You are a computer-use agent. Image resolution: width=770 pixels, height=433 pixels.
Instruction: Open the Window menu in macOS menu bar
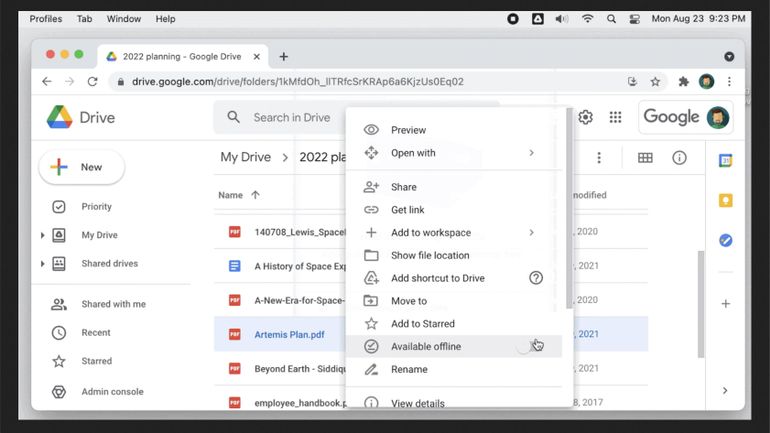point(123,18)
